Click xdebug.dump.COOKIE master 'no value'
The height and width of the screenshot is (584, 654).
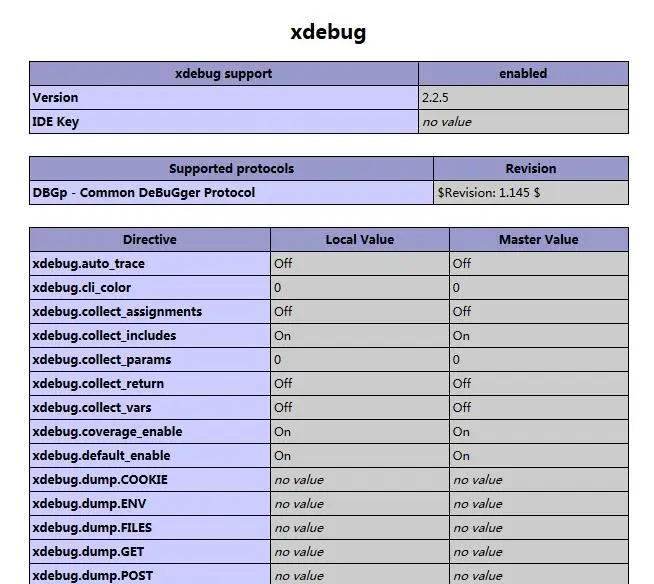(x=539, y=480)
